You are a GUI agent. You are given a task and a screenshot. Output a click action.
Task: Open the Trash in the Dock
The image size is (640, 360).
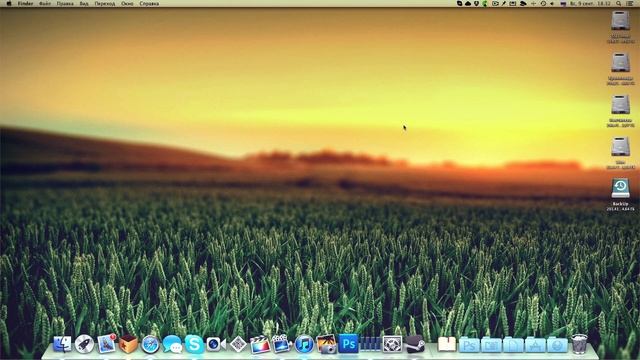[x=579, y=344]
